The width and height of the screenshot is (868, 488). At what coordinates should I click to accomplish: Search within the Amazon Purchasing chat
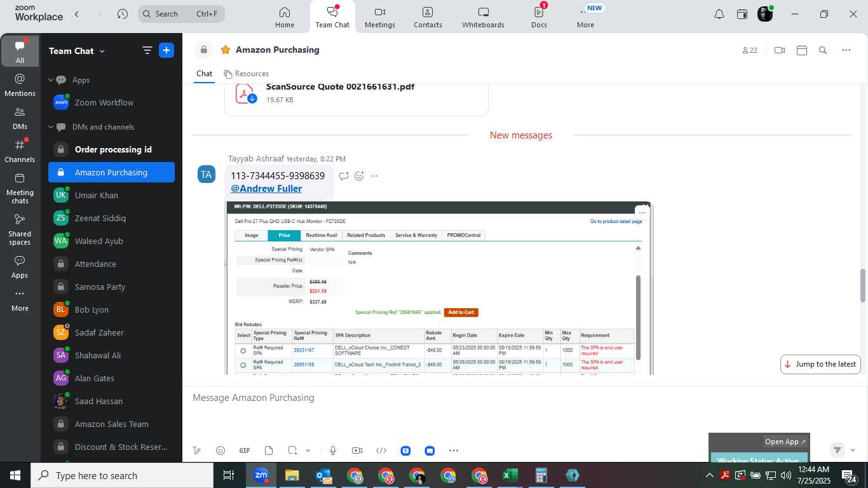click(823, 50)
